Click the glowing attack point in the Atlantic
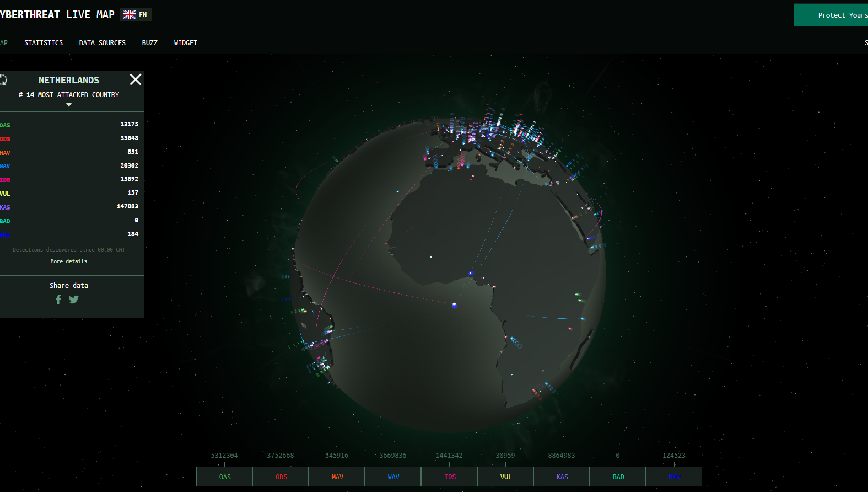The width and height of the screenshot is (868, 492). point(454,304)
